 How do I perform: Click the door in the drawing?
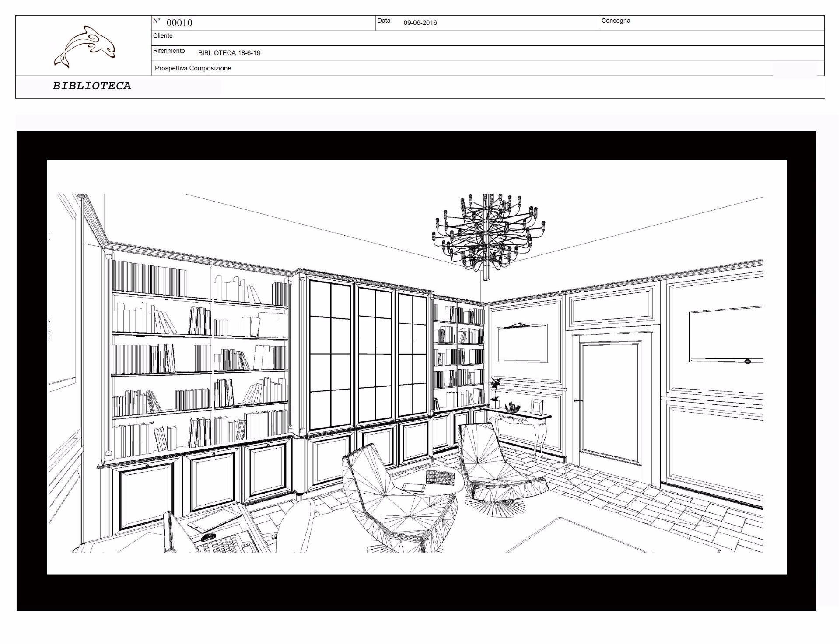[611, 403]
